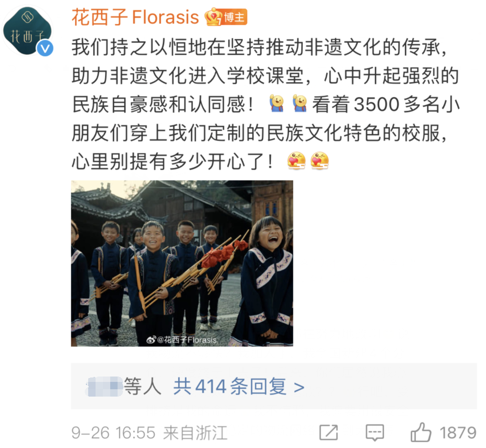Open the 花西子 Florasis username link
The width and height of the screenshot is (486, 448).
135,17
